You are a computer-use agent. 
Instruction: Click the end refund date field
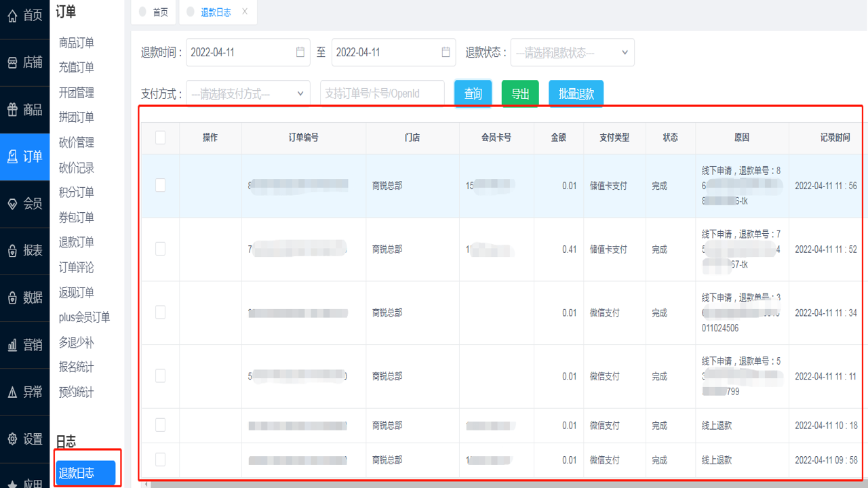pyautogui.click(x=393, y=52)
